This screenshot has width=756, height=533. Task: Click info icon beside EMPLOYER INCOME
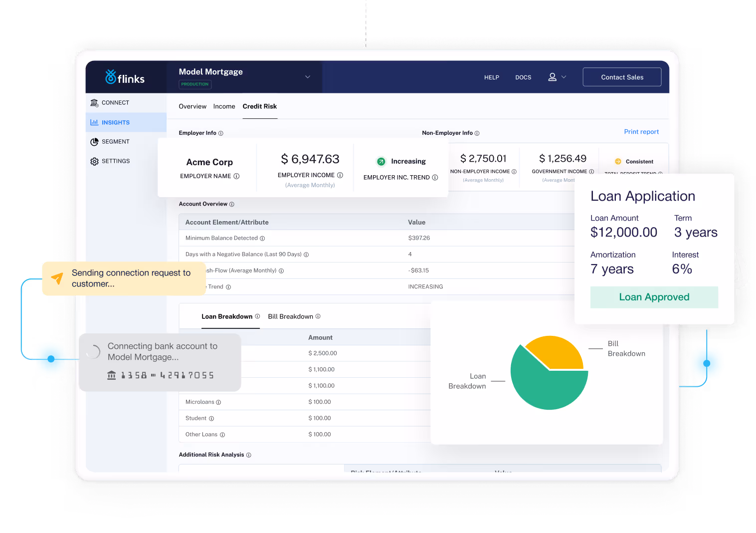coord(340,175)
